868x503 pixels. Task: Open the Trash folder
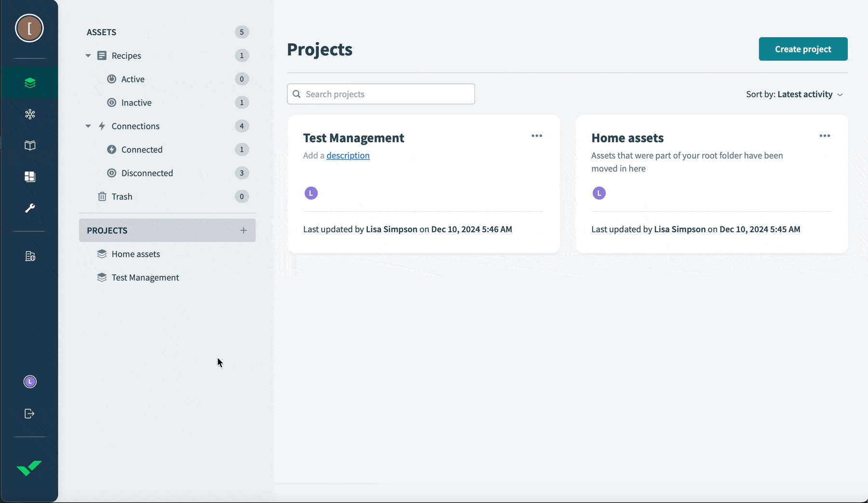[x=122, y=197]
